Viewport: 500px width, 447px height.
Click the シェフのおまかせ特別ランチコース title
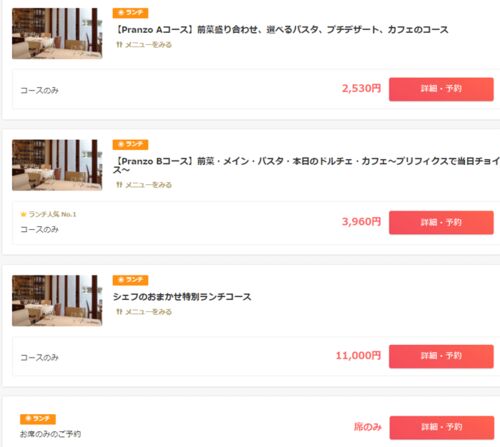pyautogui.click(x=182, y=297)
